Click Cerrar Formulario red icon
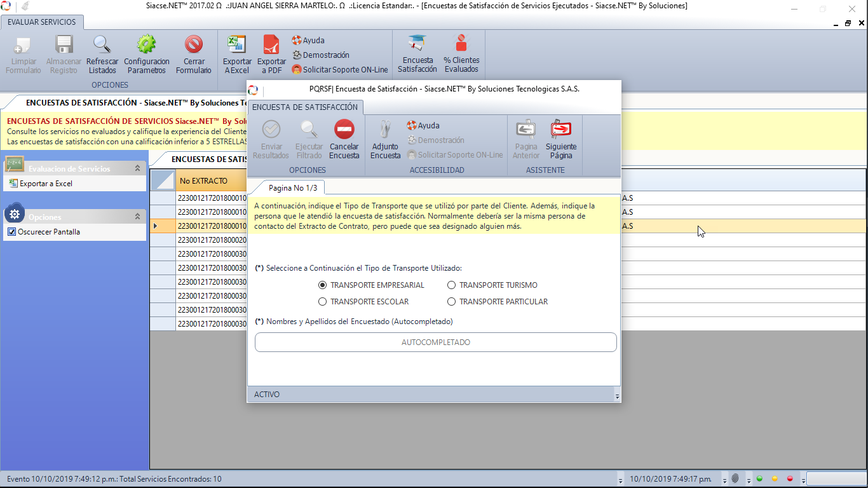Image resolution: width=868 pixels, height=488 pixels. [x=194, y=44]
